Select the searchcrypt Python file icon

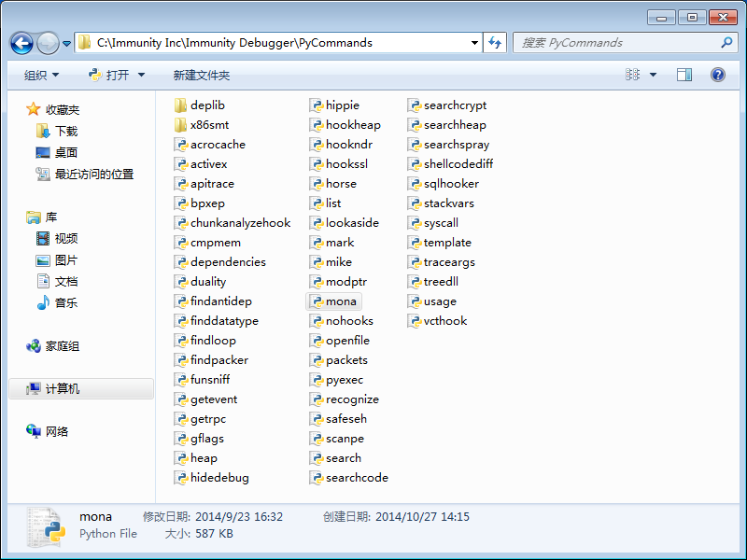(414, 105)
